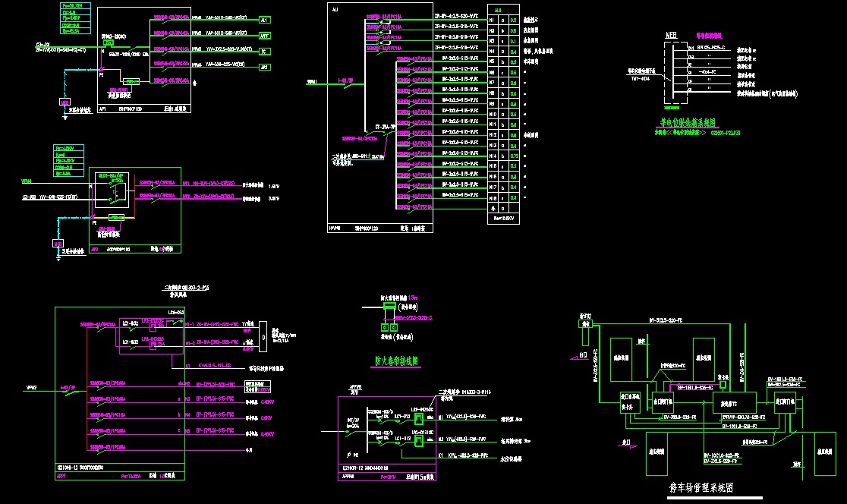
Task: Click the 防火卷帘接线图 title text
Action: 397,361
